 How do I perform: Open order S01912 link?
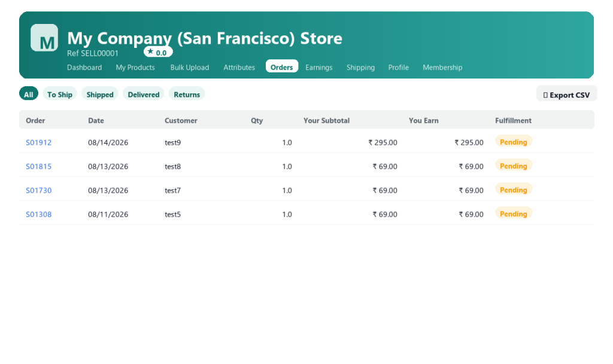pyautogui.click(x=39, y=142)
